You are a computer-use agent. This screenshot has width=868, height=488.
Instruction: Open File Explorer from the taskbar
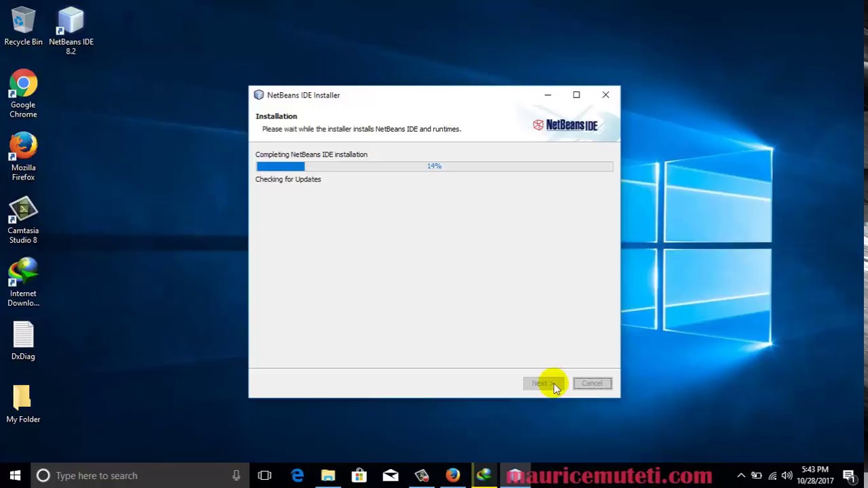328,475
